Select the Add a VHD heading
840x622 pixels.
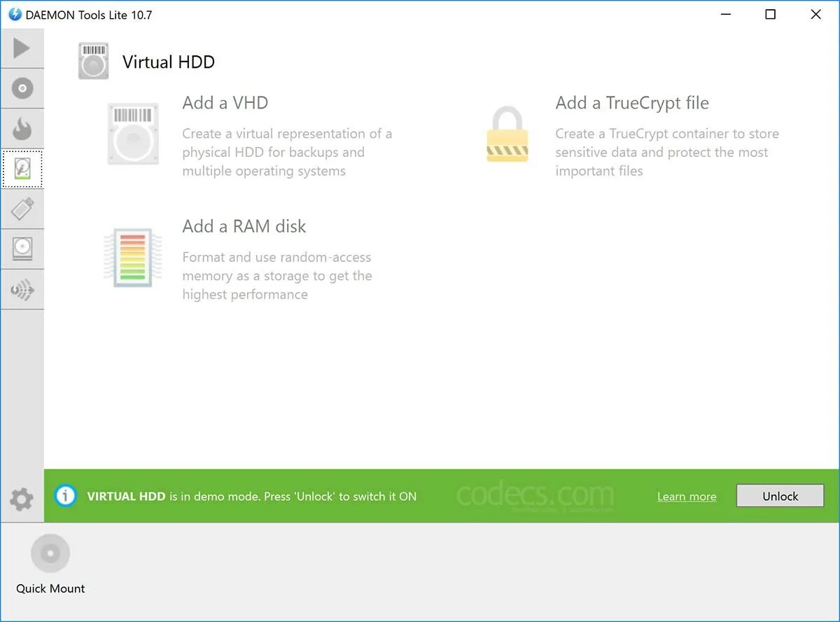tap(225, 103)
